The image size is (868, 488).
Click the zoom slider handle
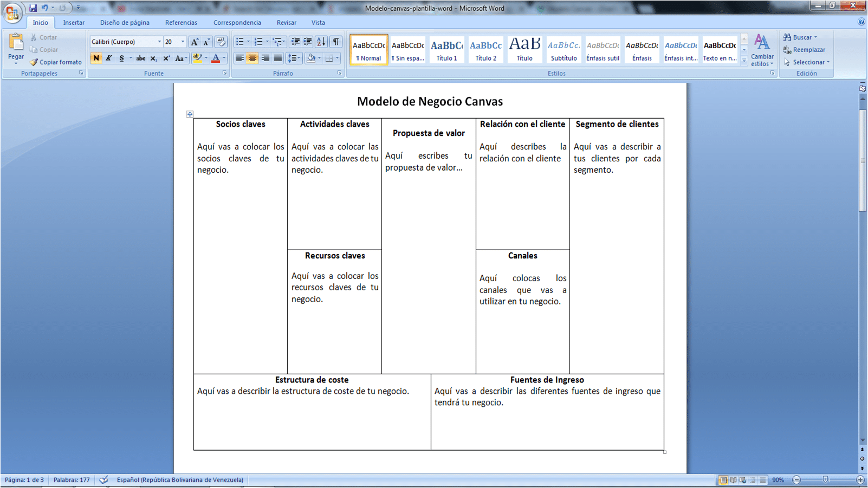825,480
